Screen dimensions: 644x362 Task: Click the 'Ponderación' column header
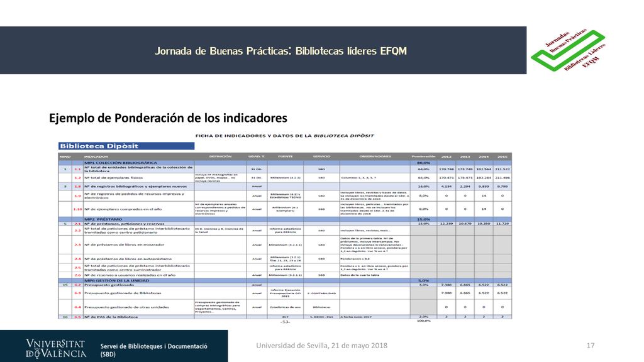[423, 156]
